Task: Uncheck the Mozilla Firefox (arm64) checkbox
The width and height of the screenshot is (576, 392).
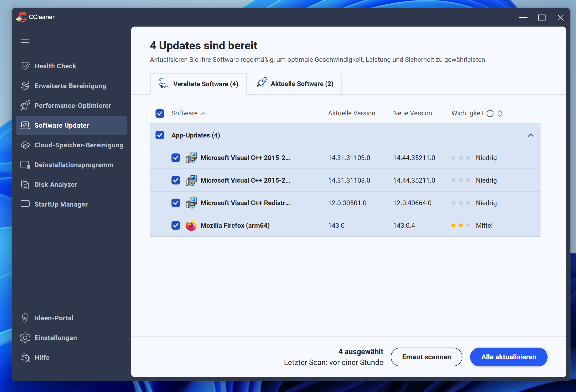Action: pyautogui.click(x=175, y=225)
